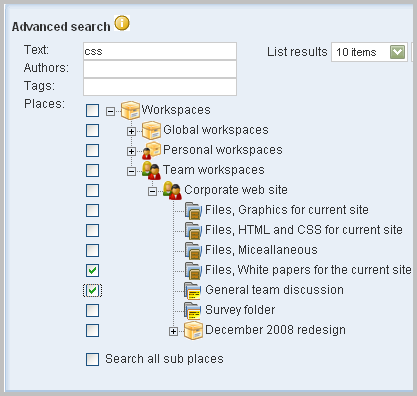Click the December 2008 redesign box icon
417x396 pixels.
pos(193,330)
